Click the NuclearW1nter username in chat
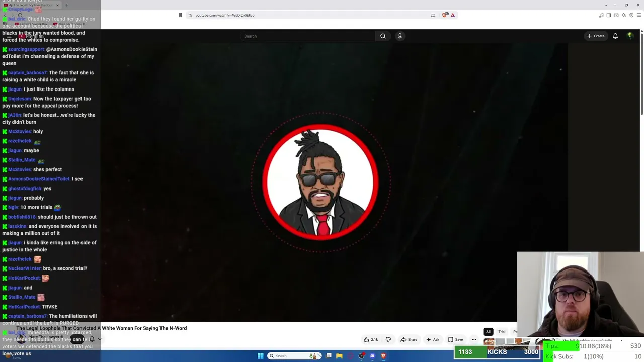The height and width of the screenshot is (362, 644). tap(25, 268)
